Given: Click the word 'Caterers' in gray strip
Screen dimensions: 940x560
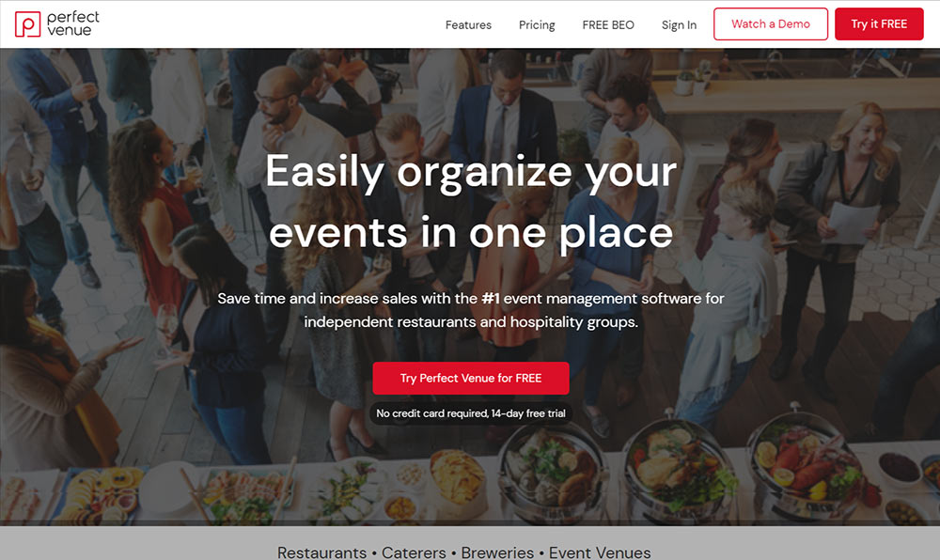Looking at the screenshot, I should point(414,552).
